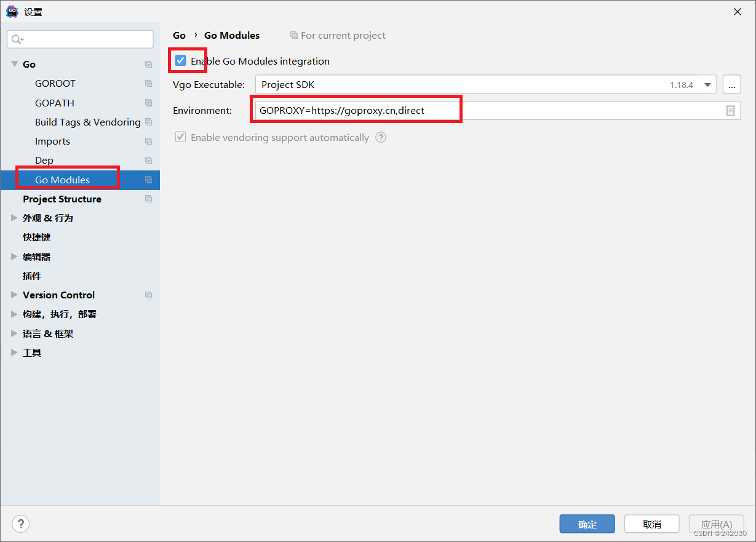Click the search magnifier icon in settings

(x=17, y=39)
